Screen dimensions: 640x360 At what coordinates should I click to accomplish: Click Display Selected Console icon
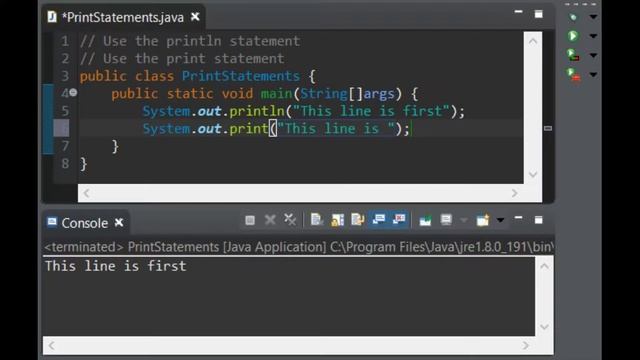tap(446, 220)
